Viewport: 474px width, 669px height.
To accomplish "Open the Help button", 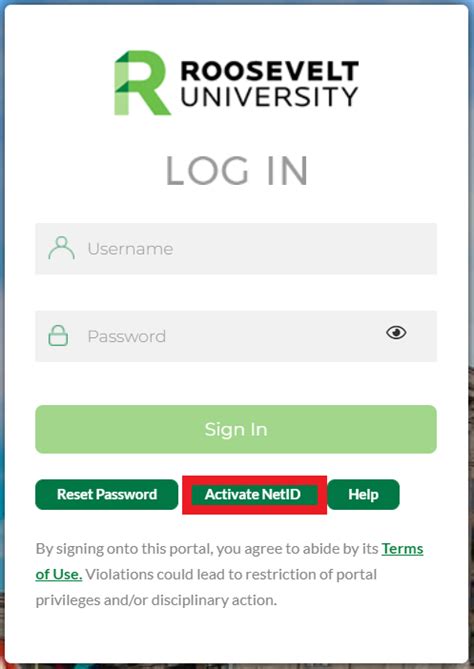I will (x=363, y=494).
